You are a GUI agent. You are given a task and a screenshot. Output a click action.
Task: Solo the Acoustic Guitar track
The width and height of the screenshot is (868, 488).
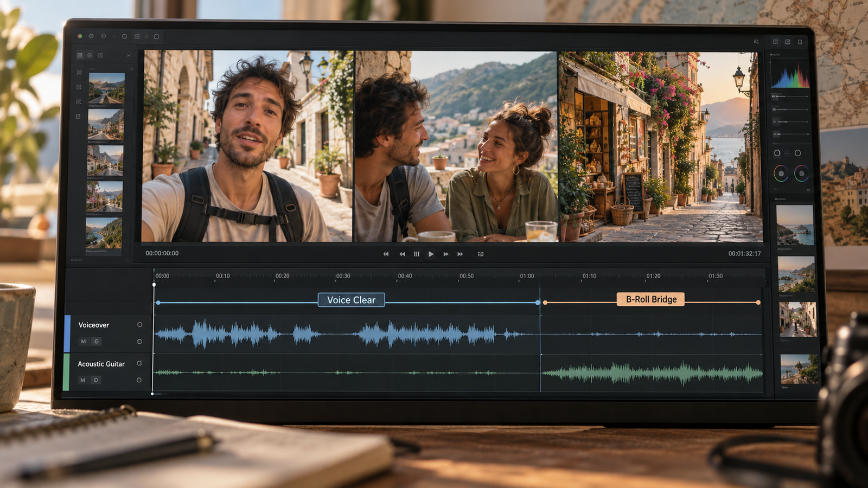click(95, 380)
